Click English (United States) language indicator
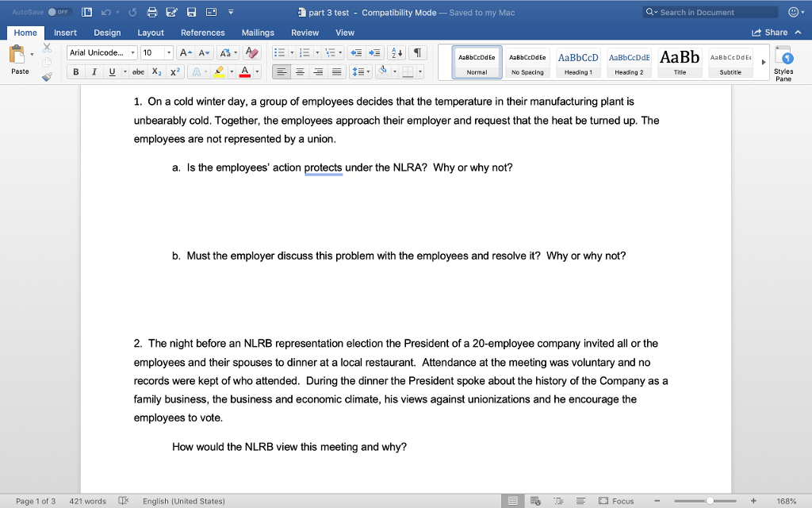The image size is (812, 508). click(184, 502)
